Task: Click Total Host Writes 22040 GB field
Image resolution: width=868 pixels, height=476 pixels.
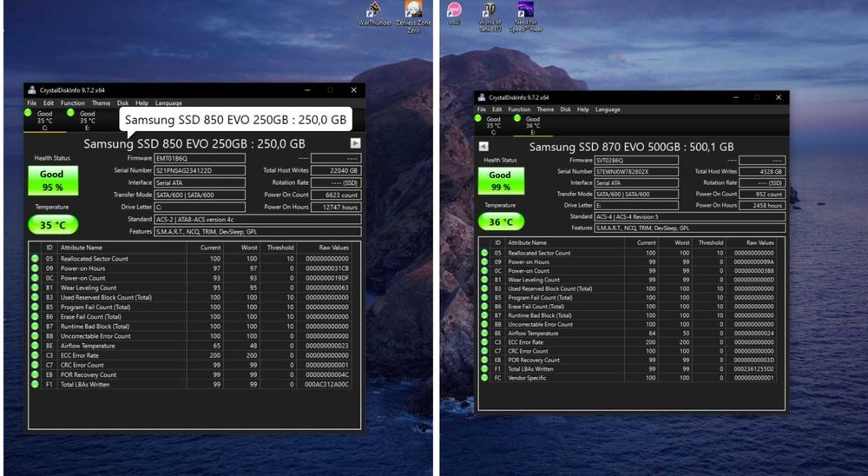Action: click(x=336, y=170)
